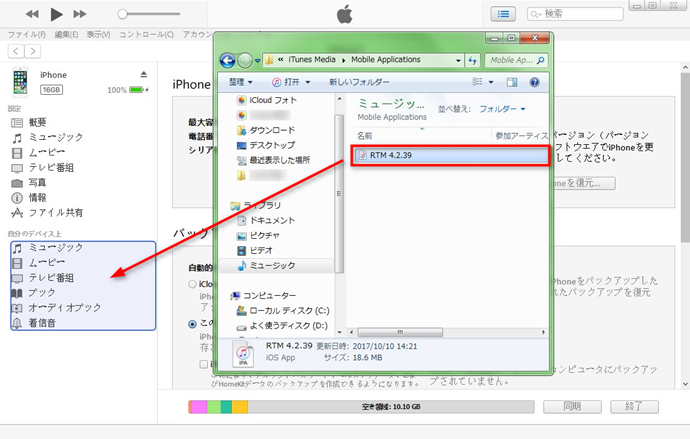Screen dimensions: 690x439
Task: Click the iTunes volume slider knob
Action: (x=122, y=14)
